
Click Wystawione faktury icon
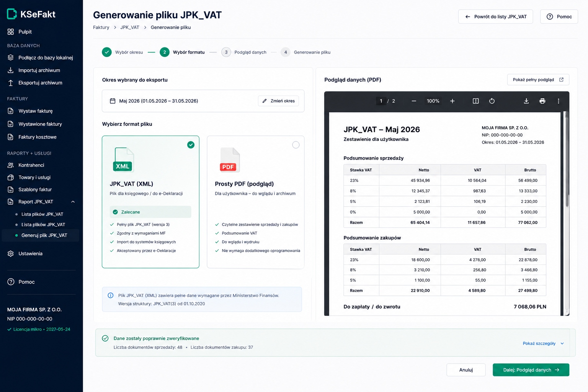coord(11,124)
